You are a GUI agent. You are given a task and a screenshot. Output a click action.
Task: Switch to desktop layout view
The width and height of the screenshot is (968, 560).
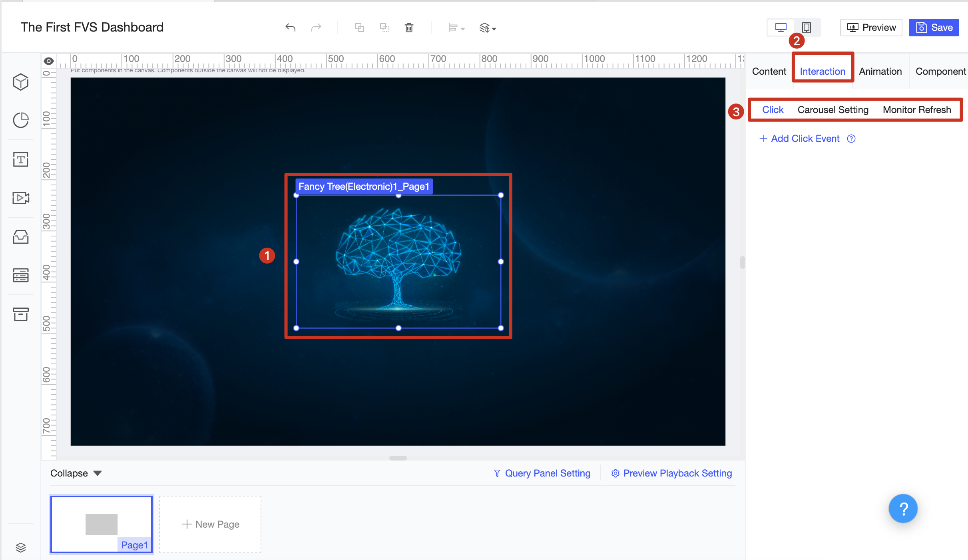pos(781,28)
